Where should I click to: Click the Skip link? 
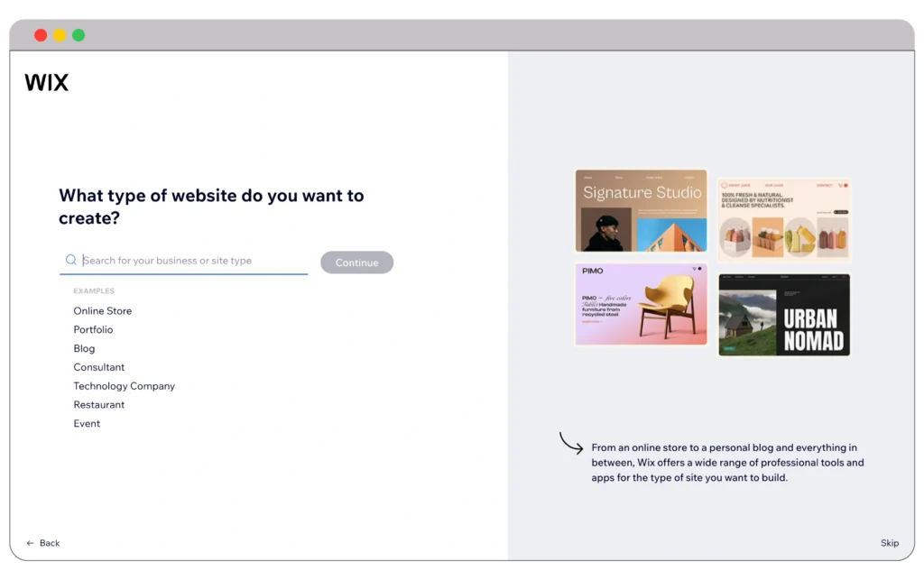coord(890,543)
